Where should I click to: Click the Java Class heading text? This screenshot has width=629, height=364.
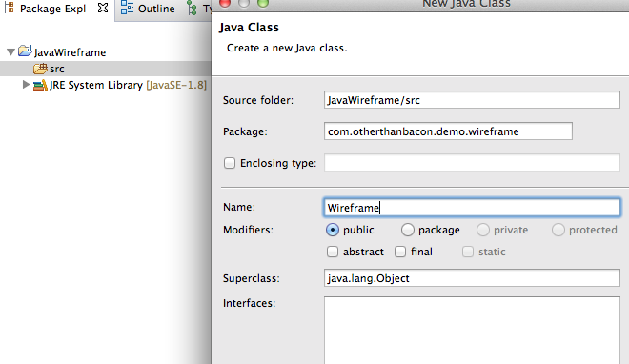point(249,28)
